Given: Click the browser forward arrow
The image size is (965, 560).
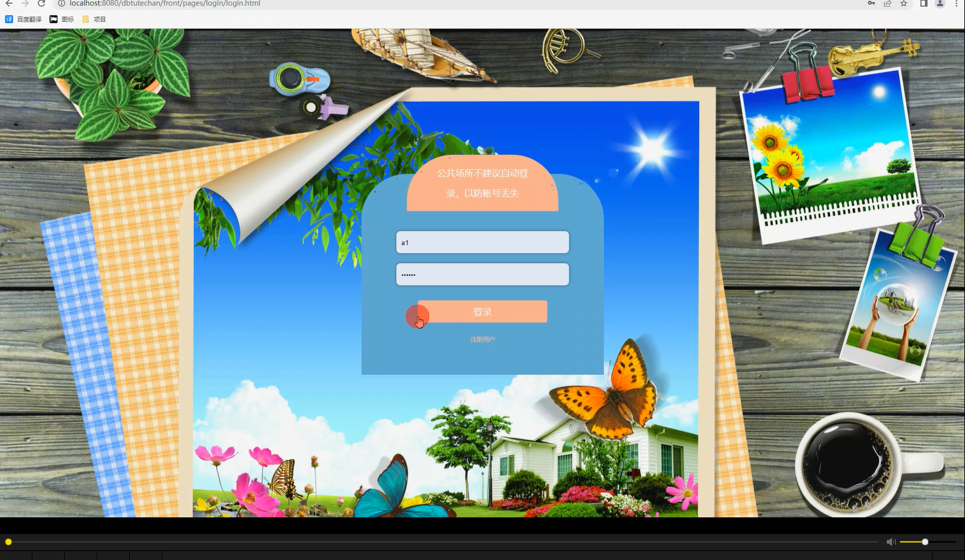Looking at the screenshot, I should (x=25, y=3).
